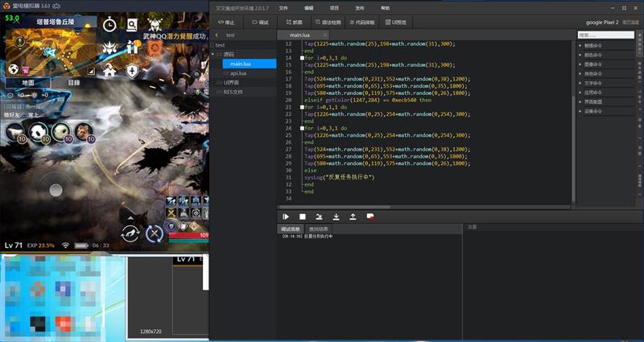Click the clock icon in the game
The height and width of the screenshot is (342, 644).
point(109,25)
